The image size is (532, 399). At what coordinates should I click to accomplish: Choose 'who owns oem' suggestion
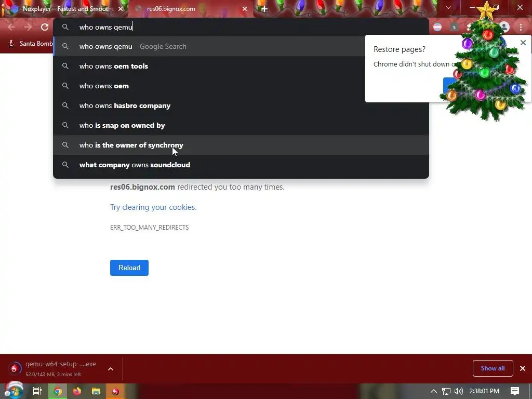pyautogui.click(x=241, y=86)
